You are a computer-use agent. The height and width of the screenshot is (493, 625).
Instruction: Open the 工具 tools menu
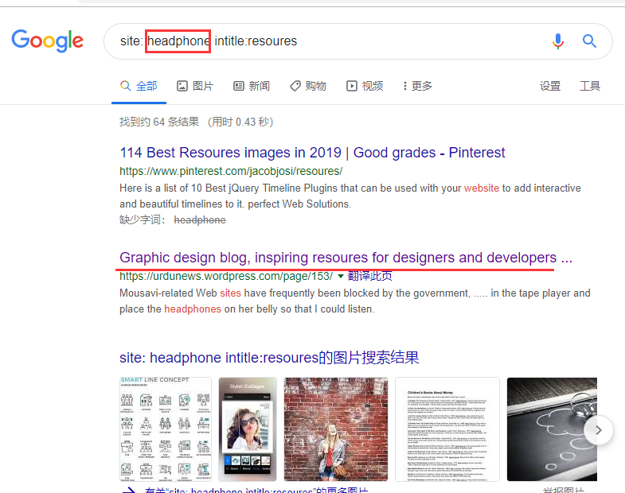[x=590, y=86]
